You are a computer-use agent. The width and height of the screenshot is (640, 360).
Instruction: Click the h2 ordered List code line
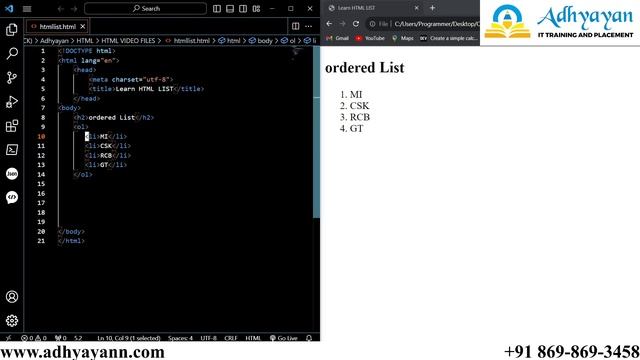(113, 118)
